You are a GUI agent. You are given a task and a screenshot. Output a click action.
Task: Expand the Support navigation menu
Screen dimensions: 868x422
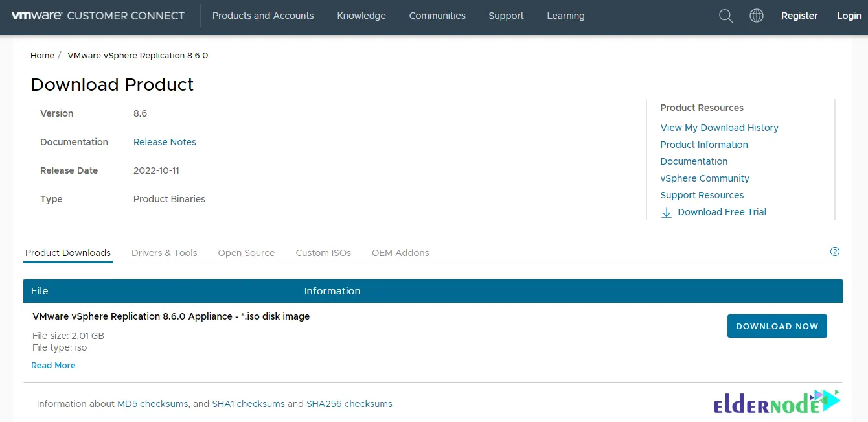[x=505, y=16]
